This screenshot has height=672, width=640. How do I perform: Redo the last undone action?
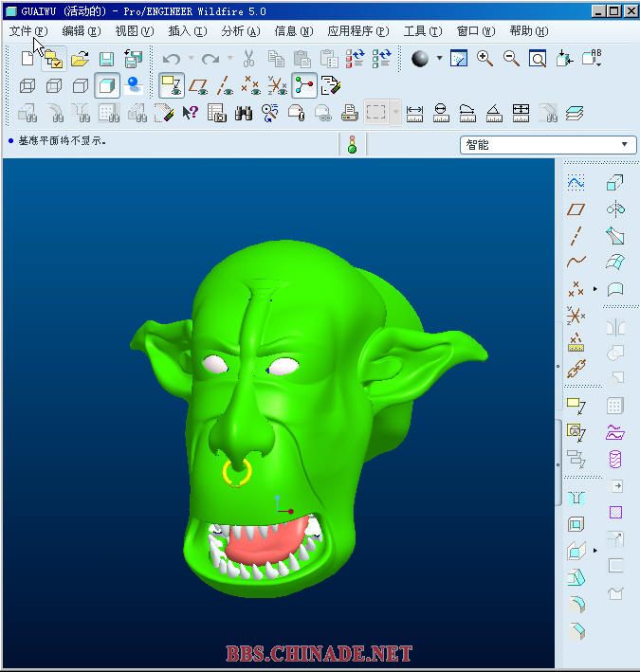[x=210, y=58]
